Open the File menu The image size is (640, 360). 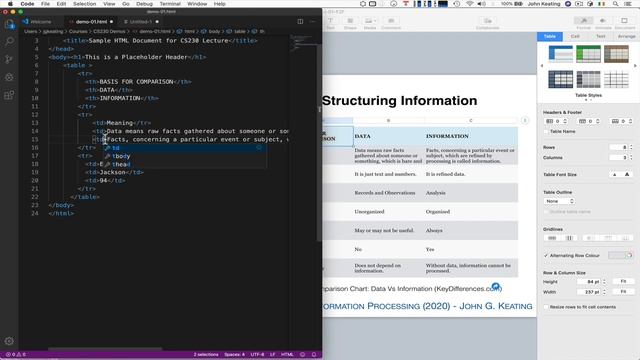45,4
